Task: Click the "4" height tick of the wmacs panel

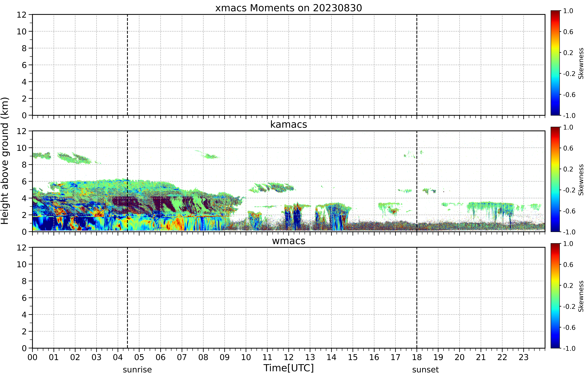Action: [x=24, y=315]
